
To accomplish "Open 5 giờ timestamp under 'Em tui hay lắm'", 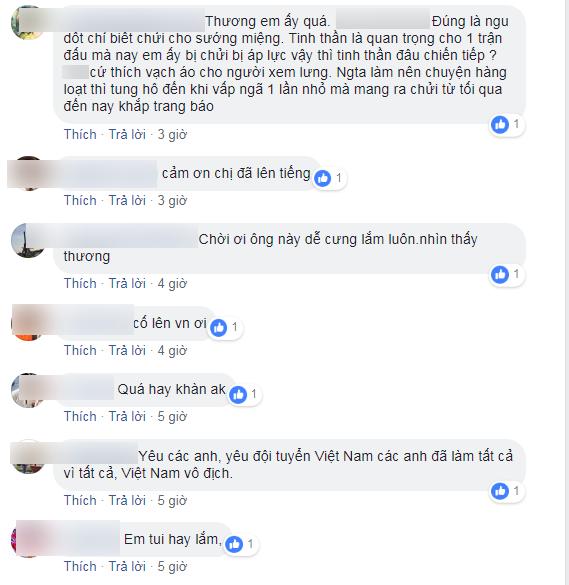I will point(172,566).
